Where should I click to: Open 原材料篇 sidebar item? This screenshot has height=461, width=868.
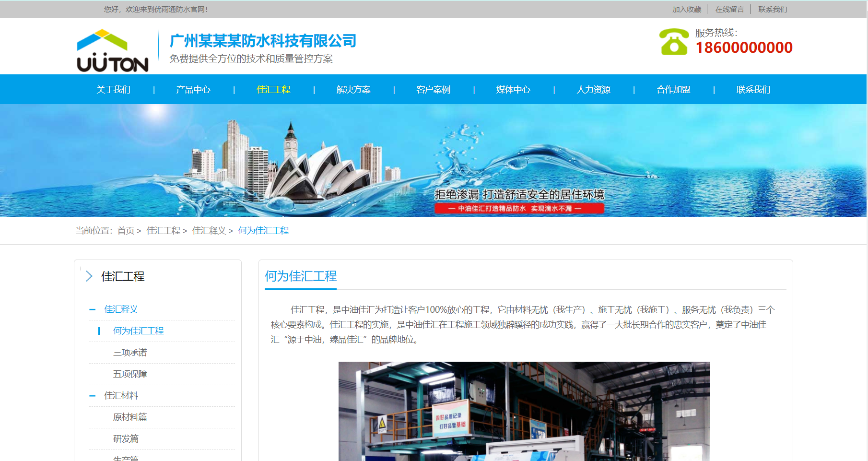tap(130, 417)
